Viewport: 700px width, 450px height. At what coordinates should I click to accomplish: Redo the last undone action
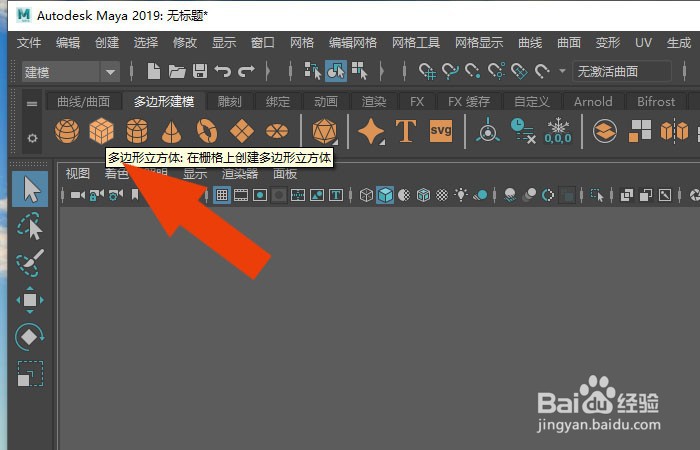coord(246,71)
